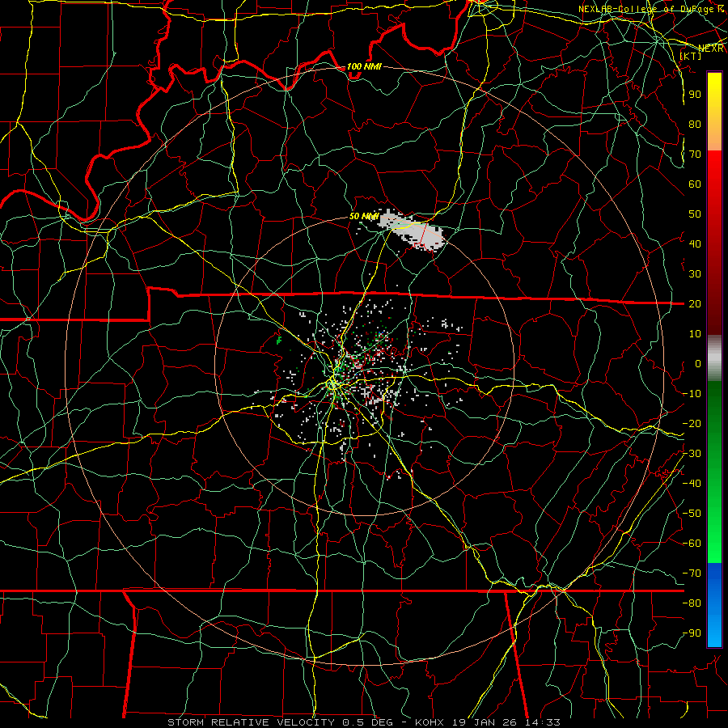This screenshot has height=728, width=728.
Task: Click the -50 knot scale label
Action: 692,514
